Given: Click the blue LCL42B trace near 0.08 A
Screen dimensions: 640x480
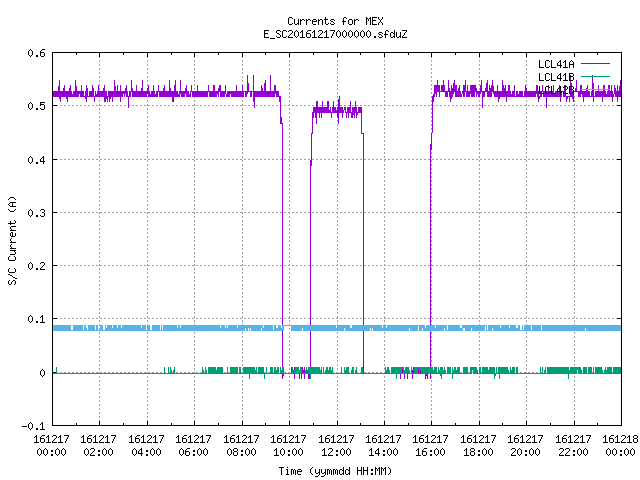Looking at the screenshot, I should pos(337,328).
